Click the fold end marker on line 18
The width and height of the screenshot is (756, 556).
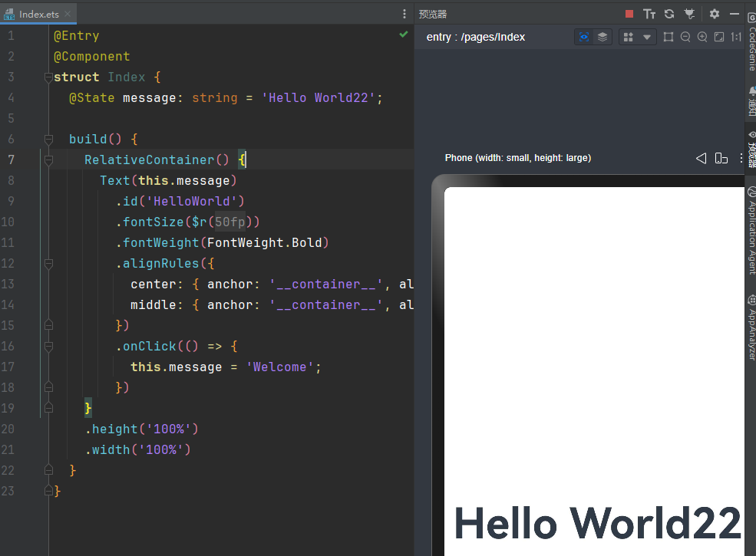tap(48, 387)
